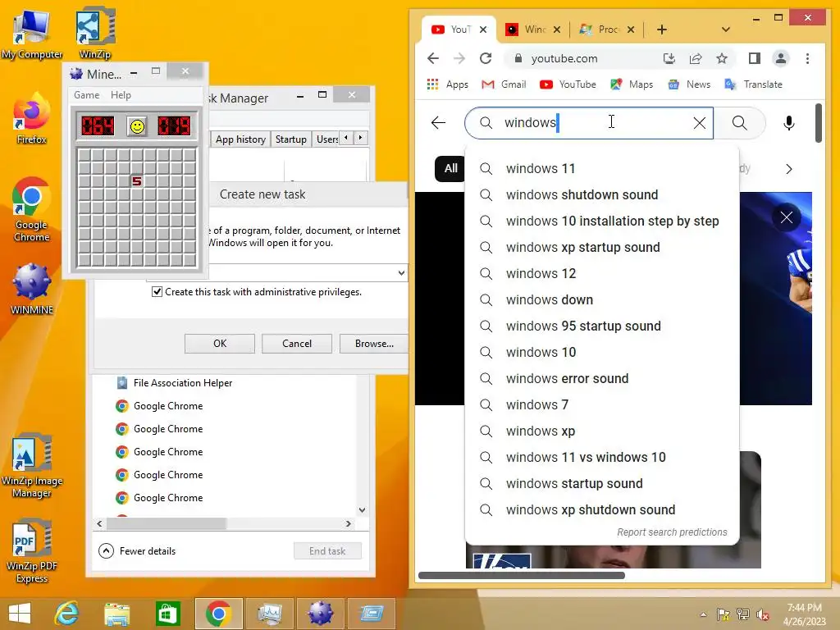This screenshot has height=630, width=840.
Task: Select 'File Association Helper' in Task Manager
Action: click(182, 383)
